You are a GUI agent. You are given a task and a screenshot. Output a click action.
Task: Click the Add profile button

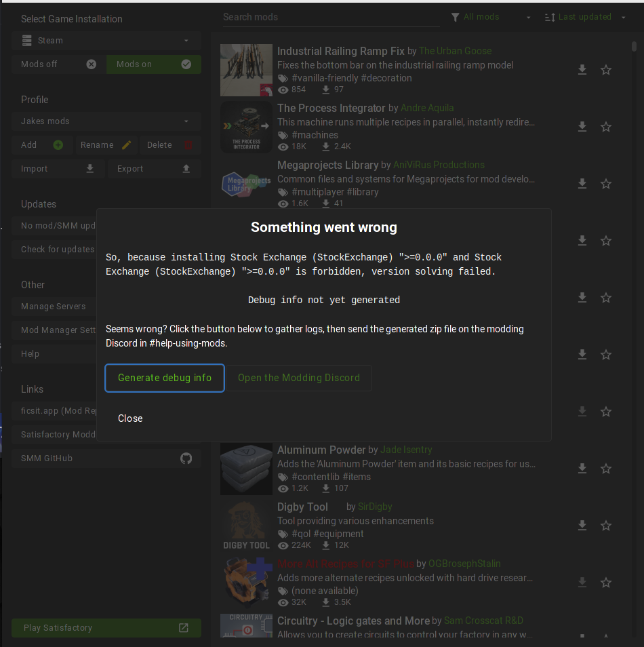[x=43, y=145]
